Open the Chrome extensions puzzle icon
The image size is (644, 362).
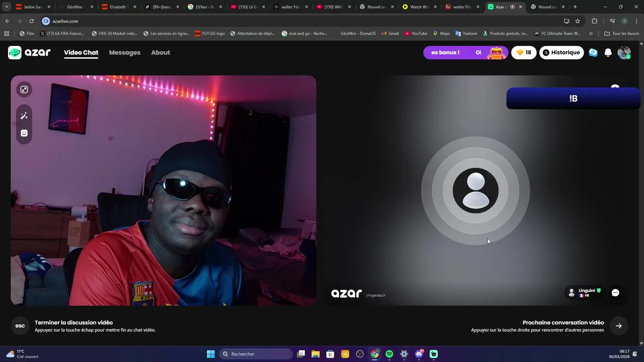(595, 21)
